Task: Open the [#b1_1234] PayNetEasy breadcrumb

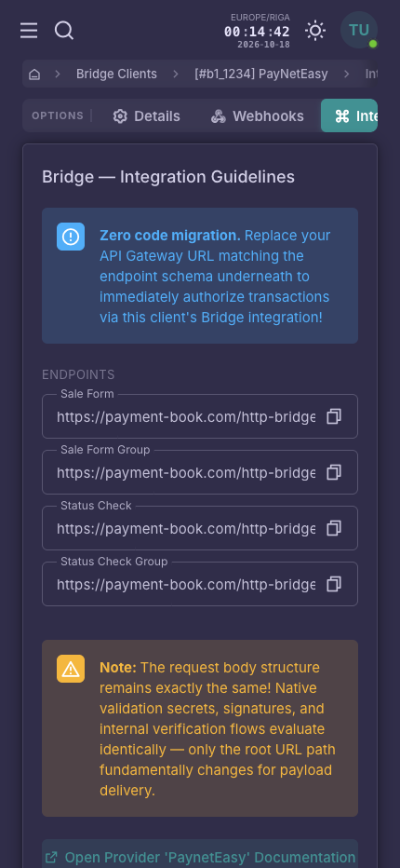Action: coord(261,75)
